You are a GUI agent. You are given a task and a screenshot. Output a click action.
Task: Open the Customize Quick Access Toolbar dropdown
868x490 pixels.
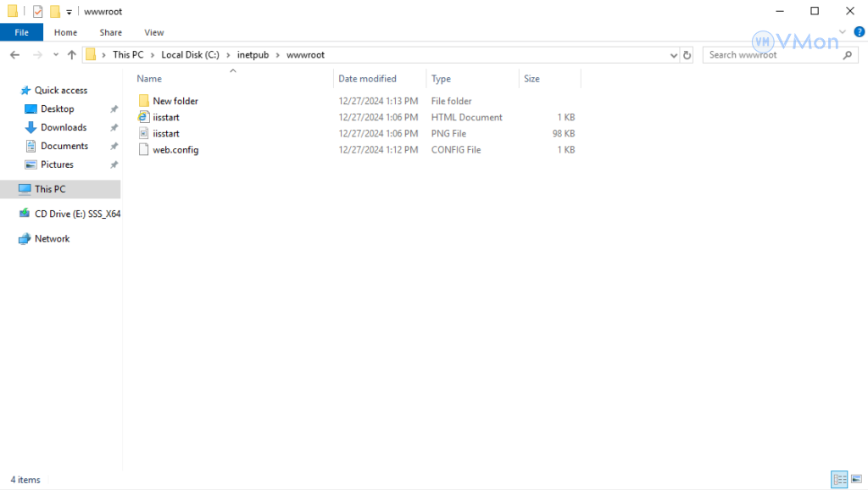(x=70, y=12)
